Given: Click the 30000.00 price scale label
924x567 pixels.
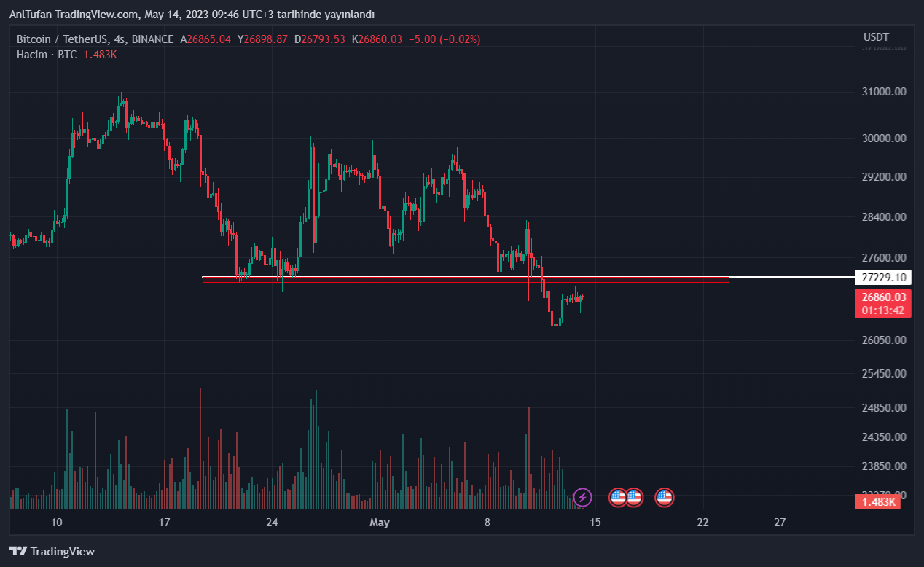Looking at the screenshot, I should [x=883, y=138].
